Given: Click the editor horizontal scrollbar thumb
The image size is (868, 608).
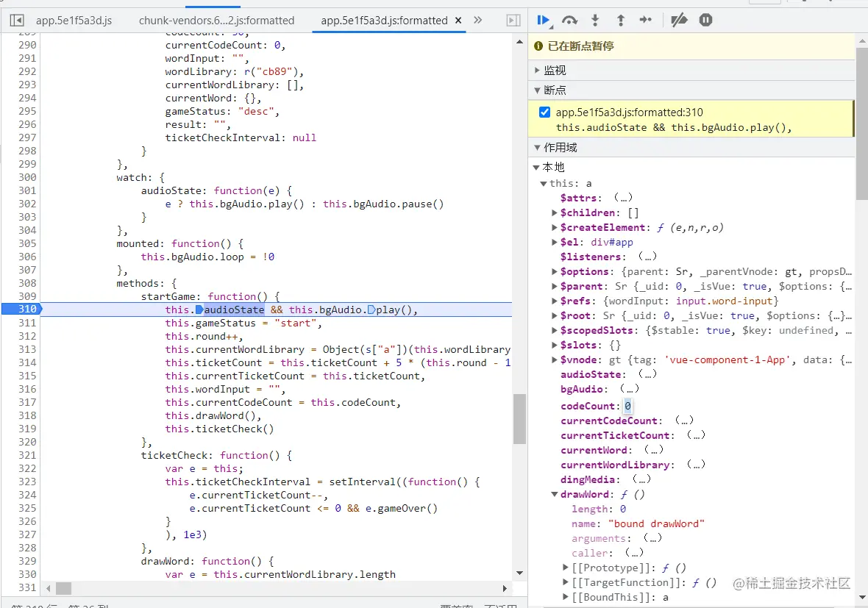Looking at the screenshot, I should pos(64,589).
